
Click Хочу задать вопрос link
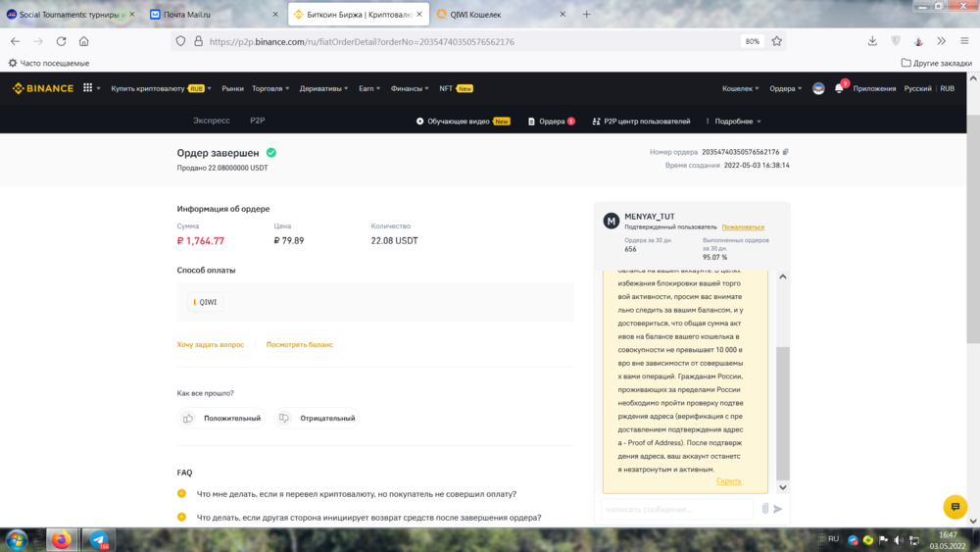pos(210,344)
